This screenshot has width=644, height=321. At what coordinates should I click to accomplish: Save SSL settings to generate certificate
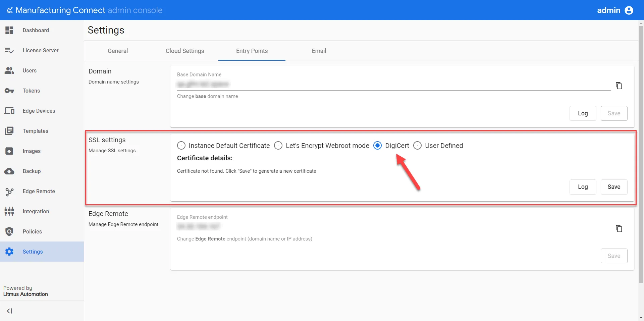614,187
